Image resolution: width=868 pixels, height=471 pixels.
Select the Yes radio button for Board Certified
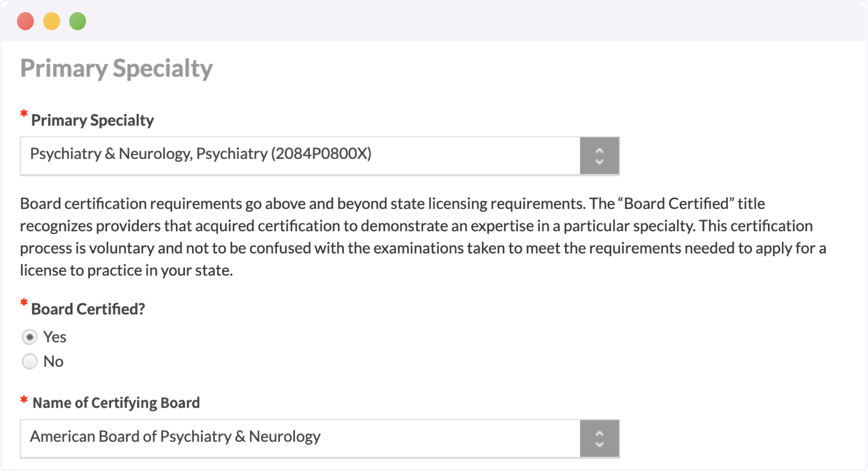click(x=30, y=337)
